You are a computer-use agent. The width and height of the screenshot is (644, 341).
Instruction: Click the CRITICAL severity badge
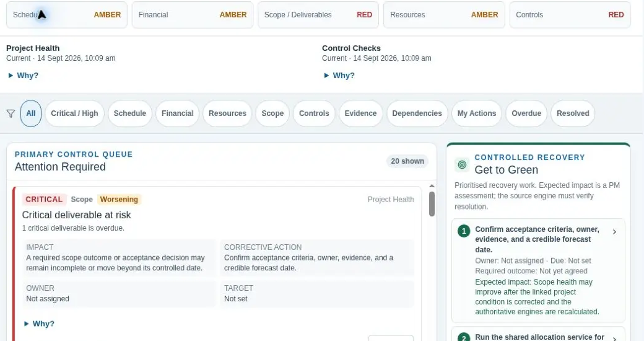44,200
